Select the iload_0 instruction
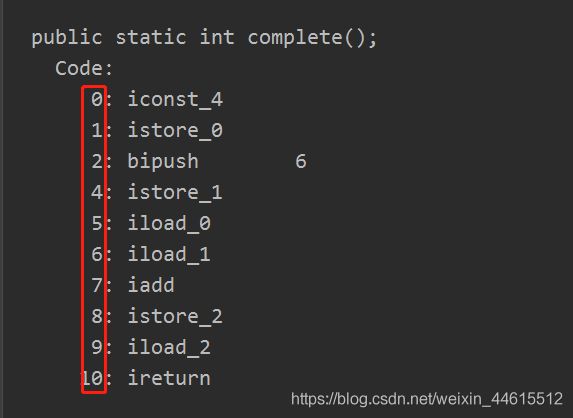The image size is (573, 418). [169, 223]
